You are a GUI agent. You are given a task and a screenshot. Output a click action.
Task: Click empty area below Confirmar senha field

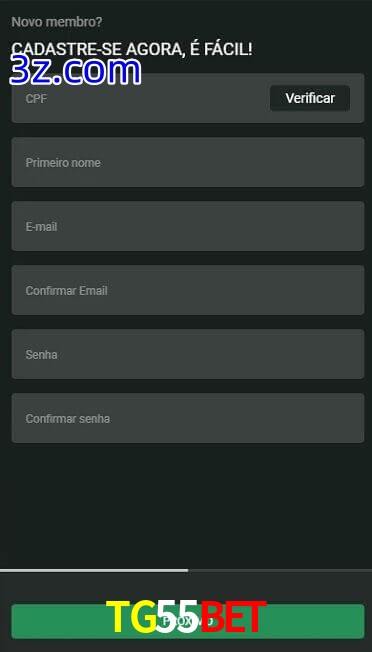coord(188,505)
